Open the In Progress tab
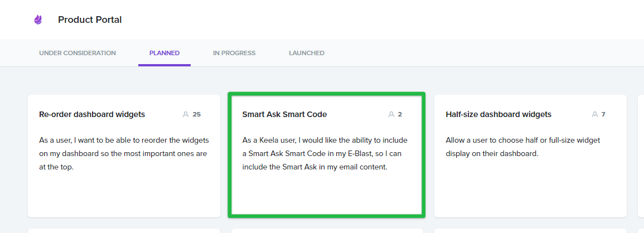 [x=234, y=53]
